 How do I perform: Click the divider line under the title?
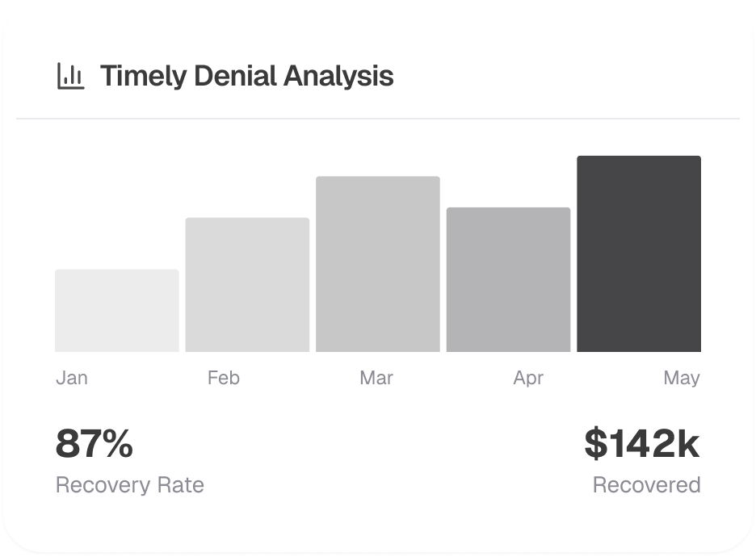point(378,119)
